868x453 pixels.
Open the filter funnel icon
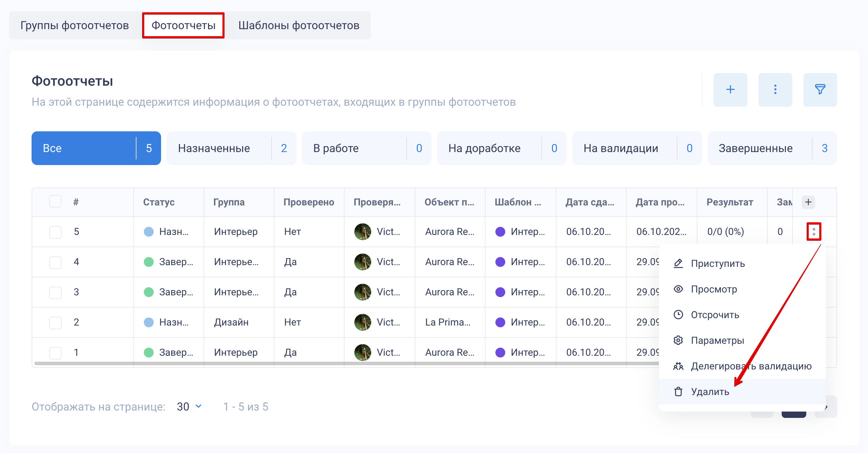pyautogui.click(x=820, y=90)
